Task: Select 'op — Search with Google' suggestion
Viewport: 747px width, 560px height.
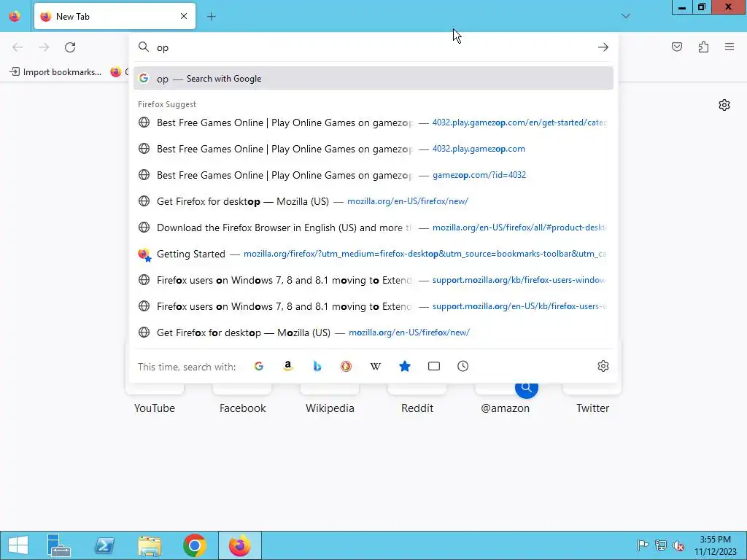Action: click(x=373, y=79)
